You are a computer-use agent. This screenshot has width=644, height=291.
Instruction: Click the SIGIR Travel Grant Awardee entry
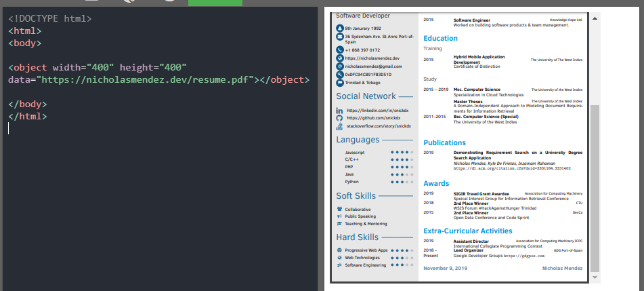[481, 194]
